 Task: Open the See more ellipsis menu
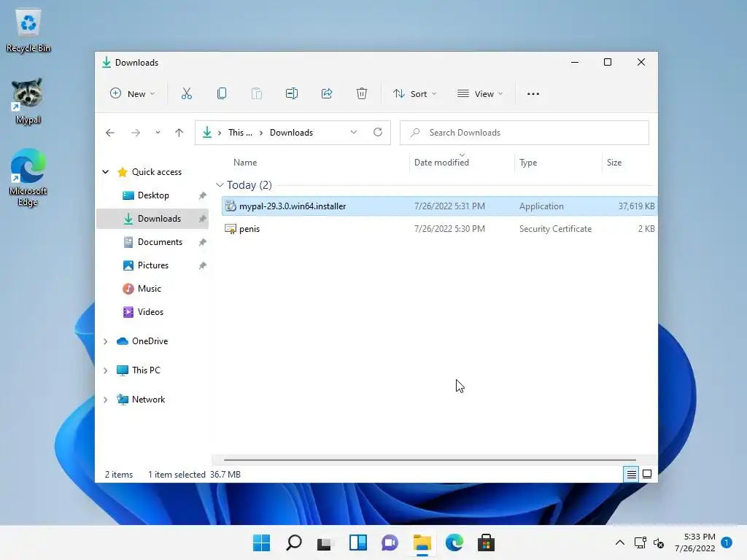pyautogui.click(x=533, y=94)
